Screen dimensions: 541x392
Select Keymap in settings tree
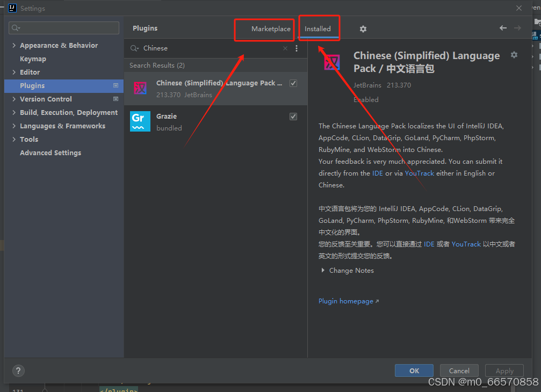tap(33, 59)
